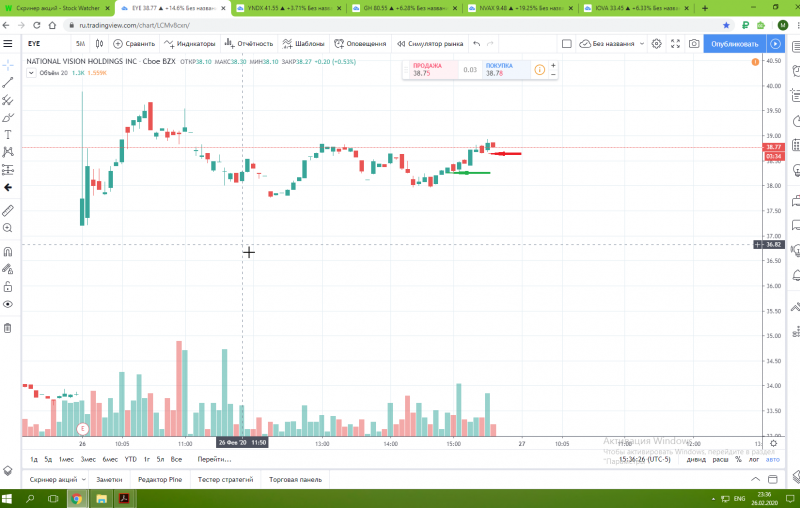
Task: Start the market replay (Симулятор рынка)
Action: [430, 44]
